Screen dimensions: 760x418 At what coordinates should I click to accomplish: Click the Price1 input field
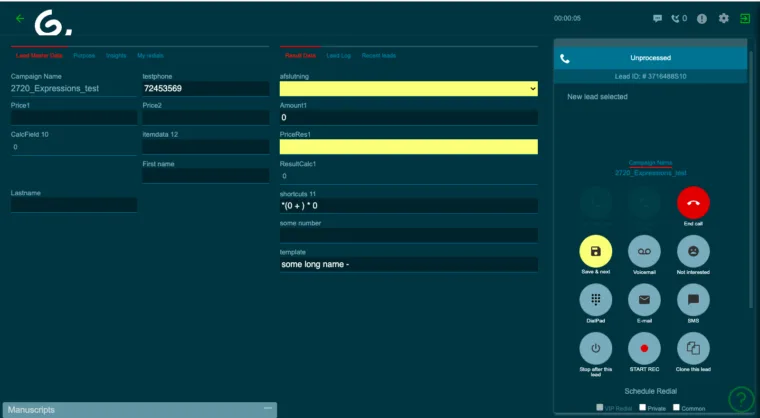pos(74,118)
